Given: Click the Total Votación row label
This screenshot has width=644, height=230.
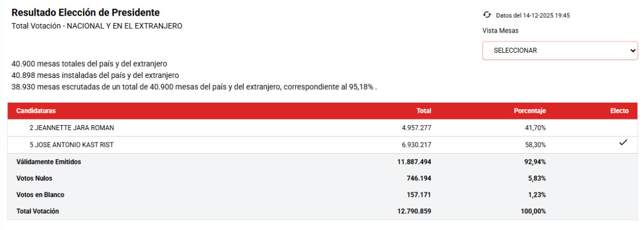Looking at the screenshot, I should click(38, 211).
